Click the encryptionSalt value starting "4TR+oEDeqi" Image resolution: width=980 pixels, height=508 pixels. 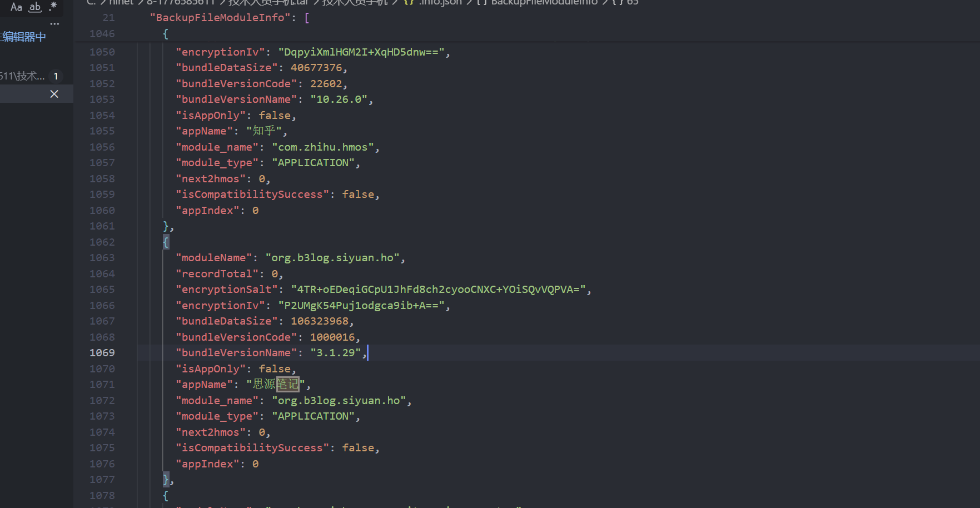(439, 289)
